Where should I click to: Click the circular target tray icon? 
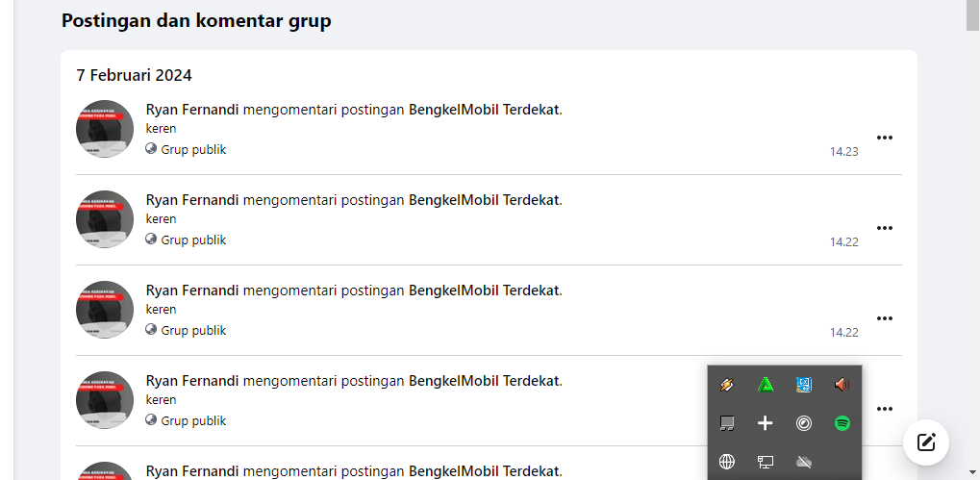(804, 424)
